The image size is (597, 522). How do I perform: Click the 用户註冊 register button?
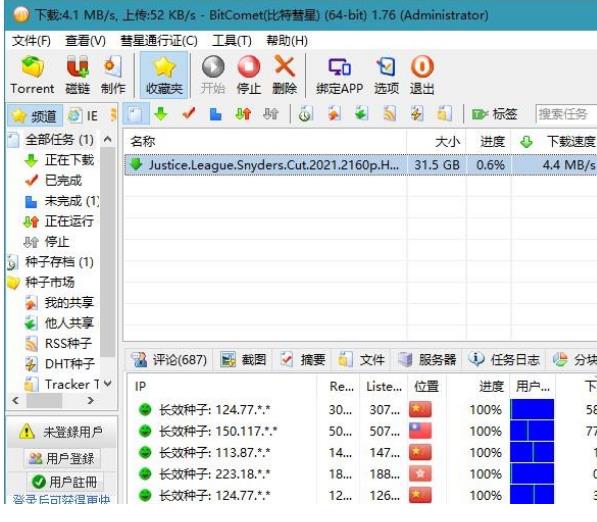pyautogui.click(x=65, y=482)
